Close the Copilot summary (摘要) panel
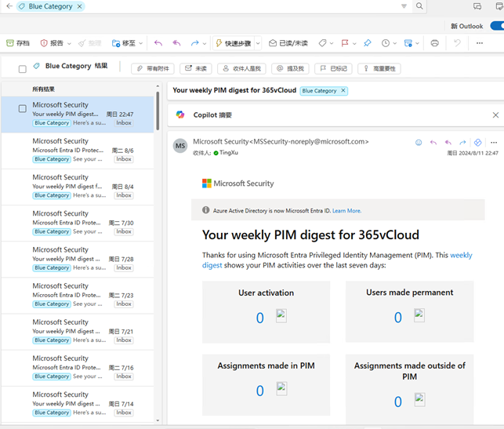This screenshot has width=504, height=429. pos(495,115)
